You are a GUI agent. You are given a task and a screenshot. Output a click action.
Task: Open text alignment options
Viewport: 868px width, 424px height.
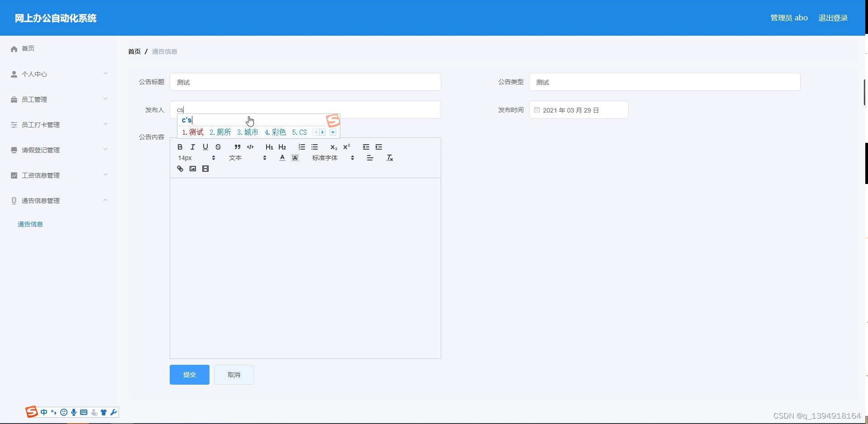click(x=370, y=158)
